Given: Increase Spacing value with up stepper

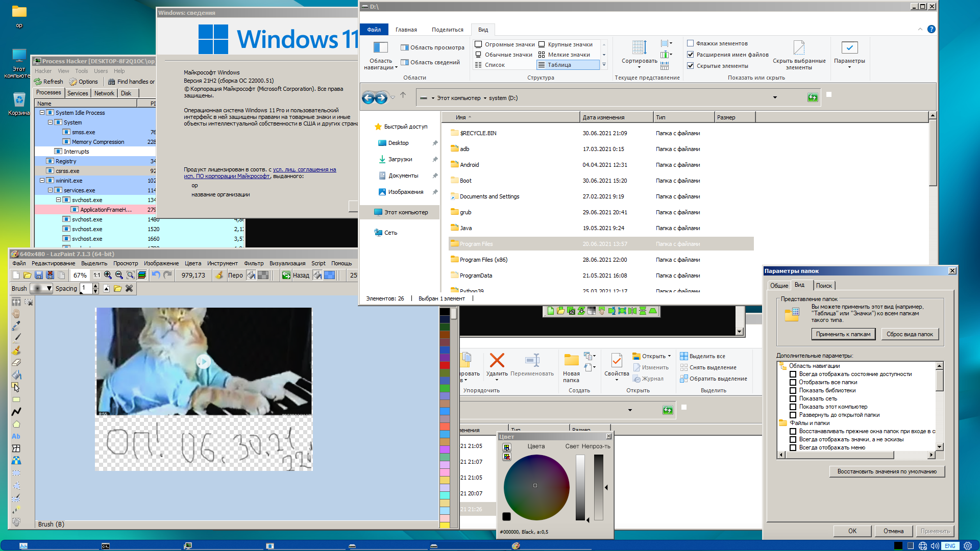Looking at the screenshot, I should (95, 286).
